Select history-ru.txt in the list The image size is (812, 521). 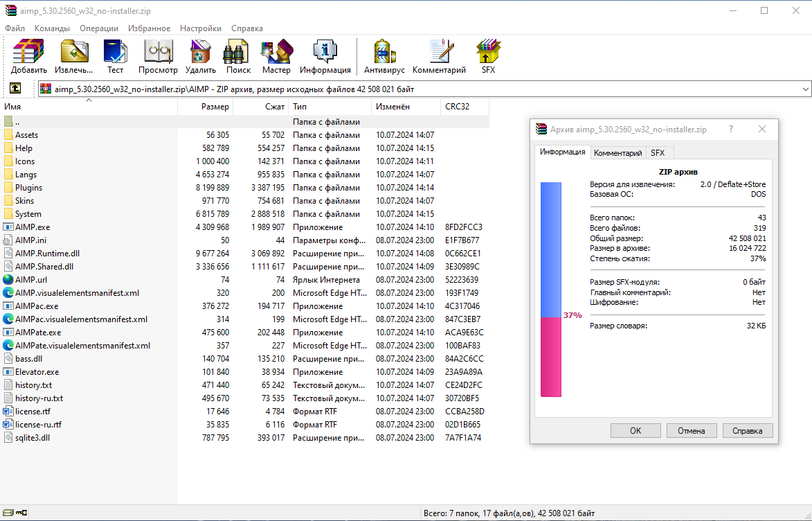pyautogui.click(x=244, y=398)
